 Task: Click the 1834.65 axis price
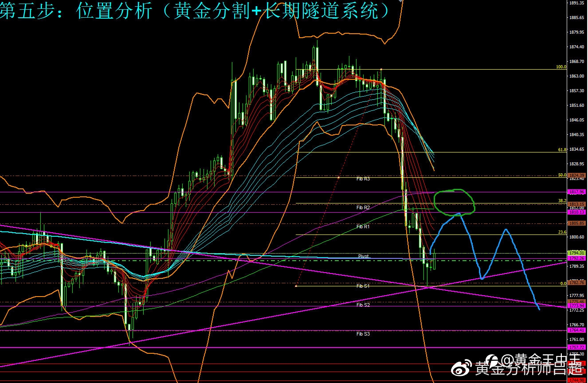pos(576,149)
